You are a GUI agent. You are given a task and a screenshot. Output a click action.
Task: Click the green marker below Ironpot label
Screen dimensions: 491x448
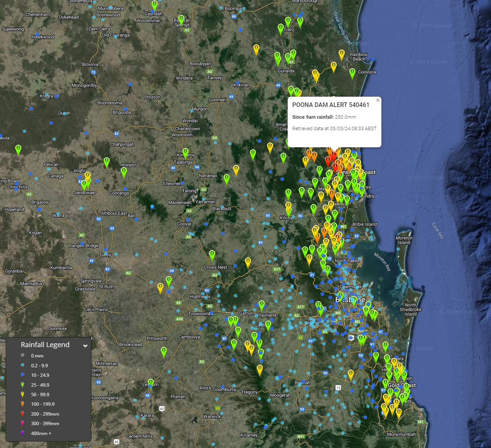coord(124,172)
